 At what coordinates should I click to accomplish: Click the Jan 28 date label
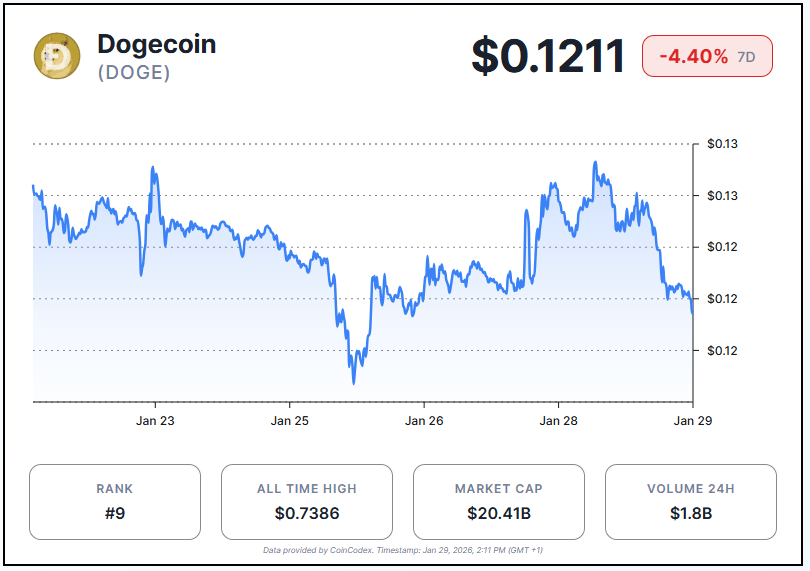point(558,421)
